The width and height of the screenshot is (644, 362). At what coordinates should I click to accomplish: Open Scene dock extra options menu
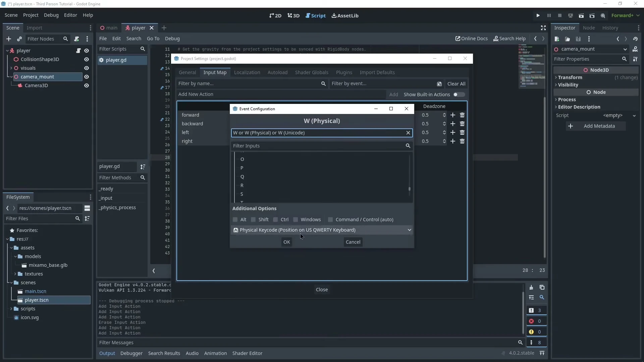[87, 39]
